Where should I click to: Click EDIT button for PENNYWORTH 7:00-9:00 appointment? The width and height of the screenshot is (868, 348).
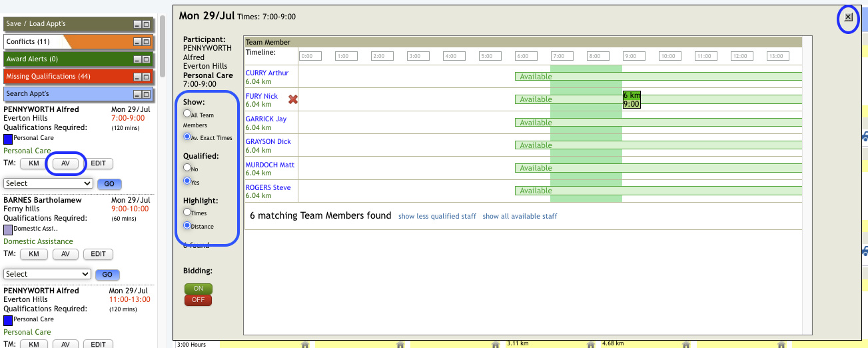(x=98, y=163)
